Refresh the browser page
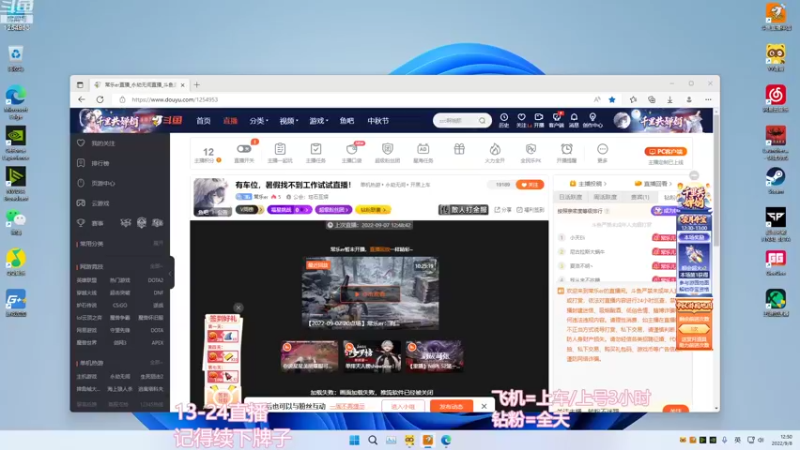Screen dimensions: 800x450 [x=100, y=99]
